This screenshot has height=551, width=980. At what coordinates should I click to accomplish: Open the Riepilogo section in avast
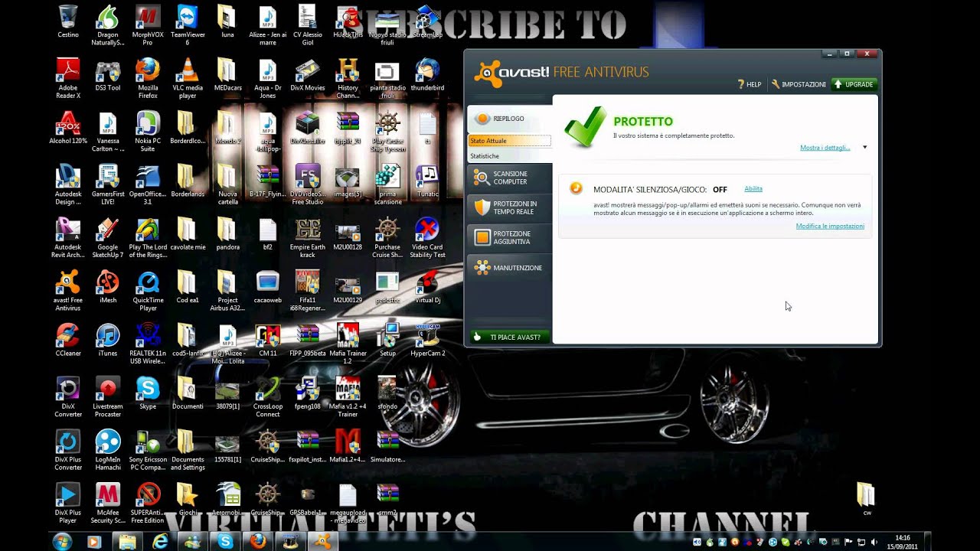(509, 119)
